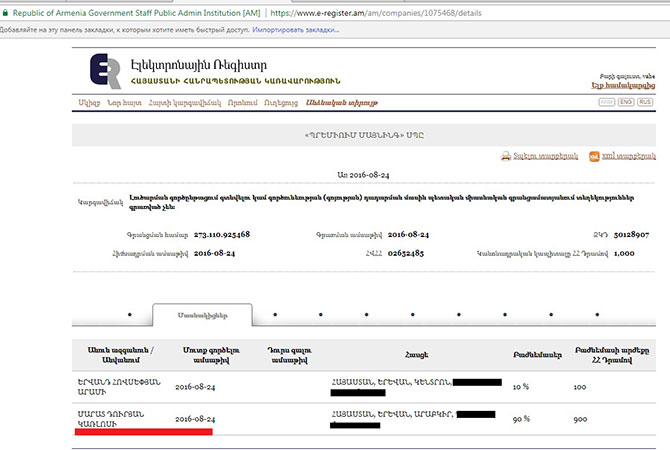Click the capital value 1,000
This screenshot has height=450, width=670.
pyautogui.click(x=624, y=253)
